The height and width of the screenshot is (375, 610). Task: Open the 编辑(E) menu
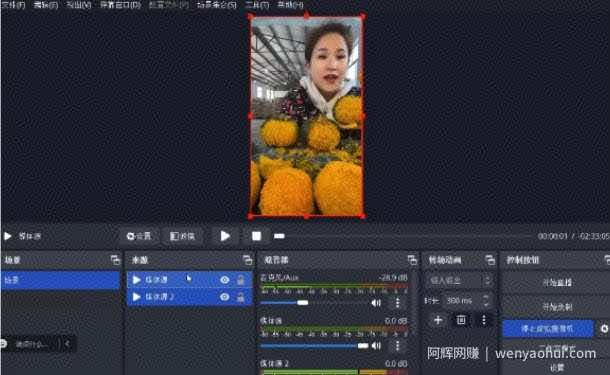tap(46, 5)
